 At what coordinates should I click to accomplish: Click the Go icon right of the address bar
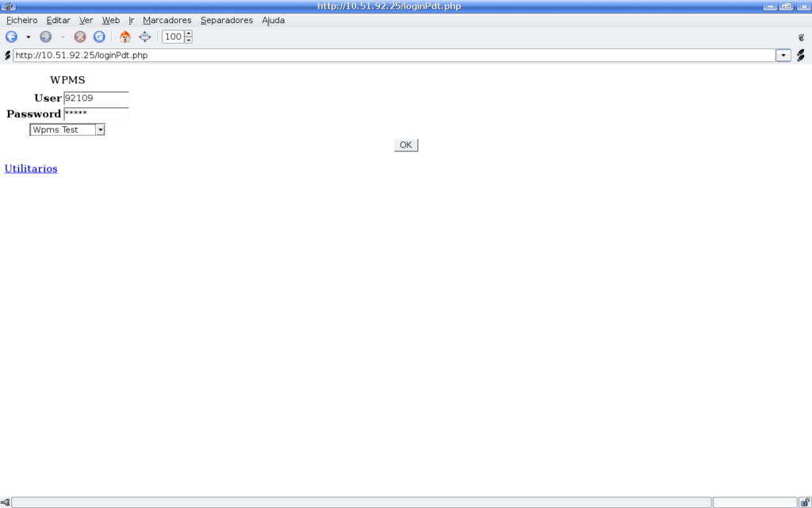[801, 55]
